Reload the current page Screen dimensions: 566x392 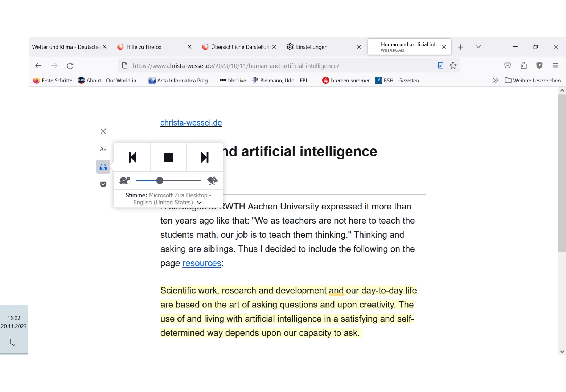coord(70,66)
